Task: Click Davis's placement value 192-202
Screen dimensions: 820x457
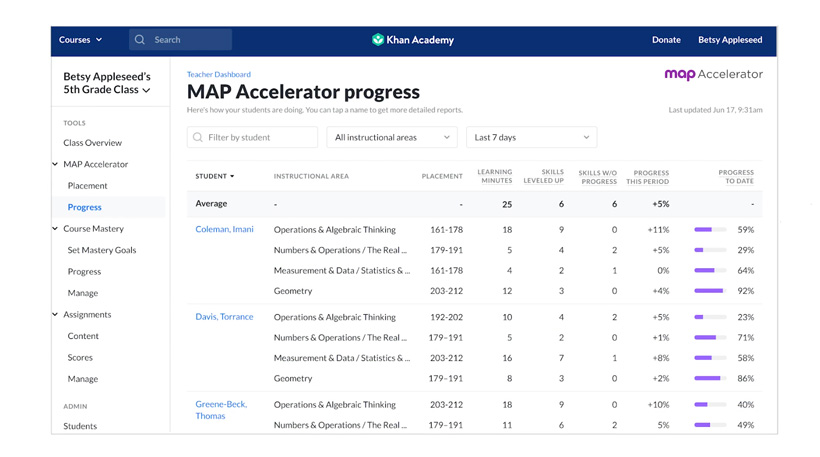Action: pos(447,317)
